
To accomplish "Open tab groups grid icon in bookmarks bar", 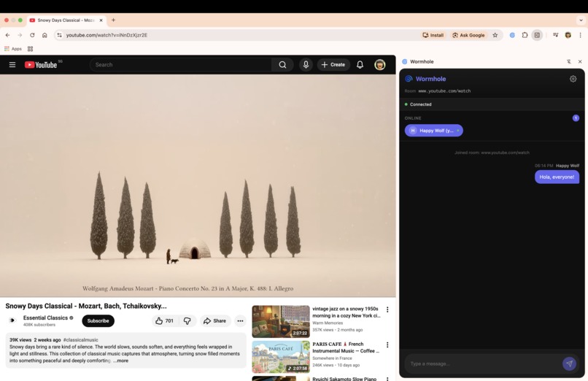I will pyautogui.click(x=31, y=49).
